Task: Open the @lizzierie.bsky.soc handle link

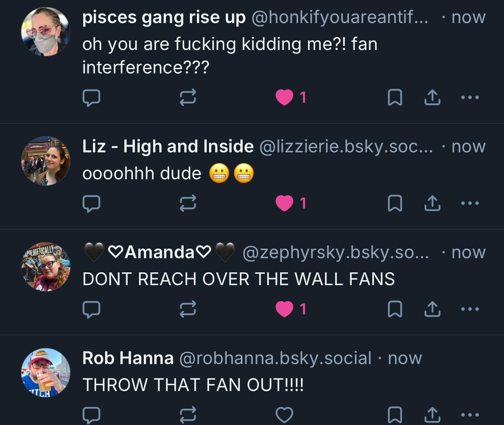Action: click(346, 147)
